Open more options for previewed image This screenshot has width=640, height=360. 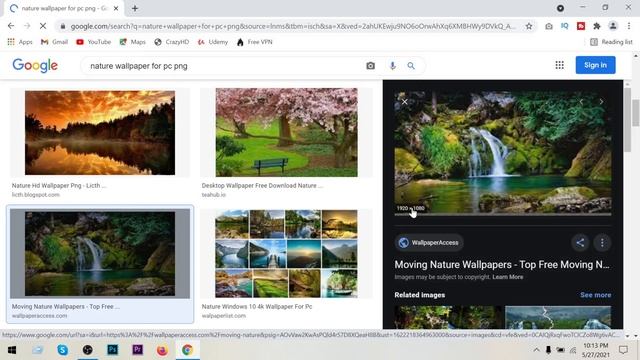click(602, 242)
